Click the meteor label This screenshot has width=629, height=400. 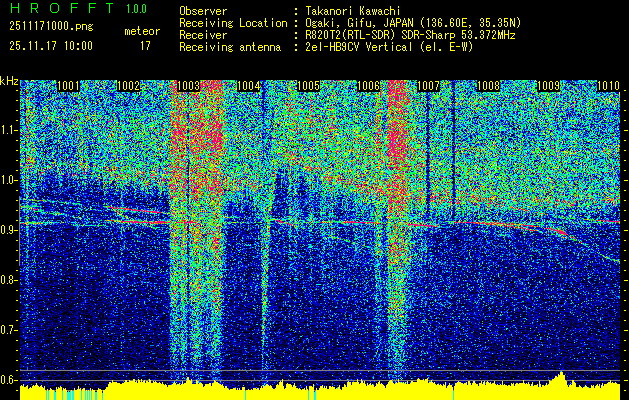click(x=142, y=31)
